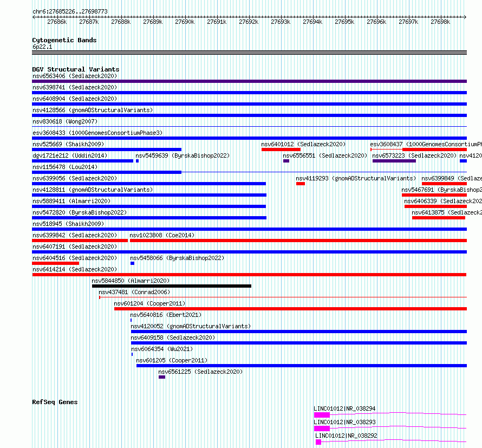482x448 pixels.
Task: Click the purple bar under nsv6573223
Action: point(394,161)
